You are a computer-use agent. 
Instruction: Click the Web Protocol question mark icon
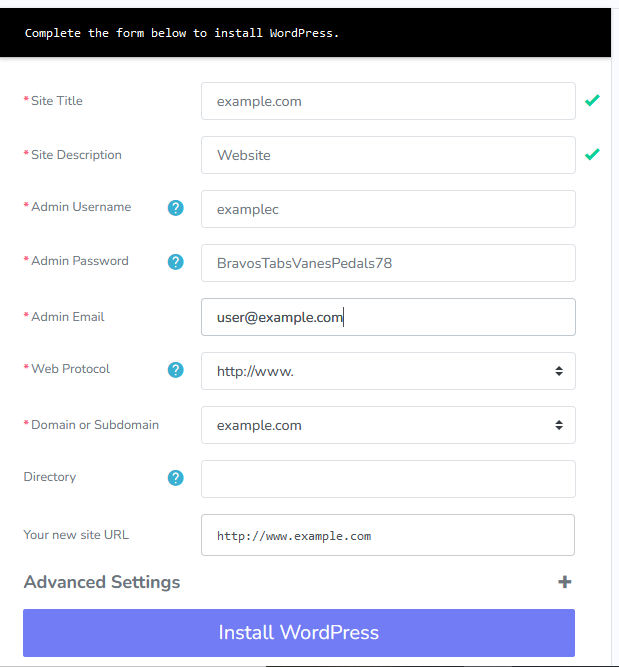tap(176, 370)
